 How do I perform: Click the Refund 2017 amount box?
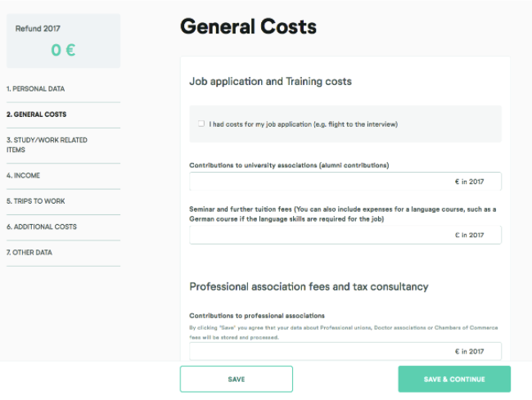[x=64, y=41]
